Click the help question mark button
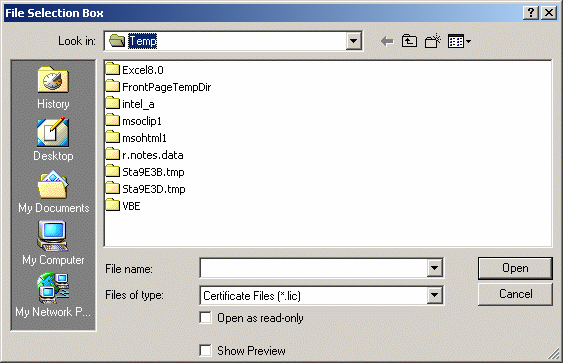Viewport: 563px width, 363px height. tap(531, 13)
